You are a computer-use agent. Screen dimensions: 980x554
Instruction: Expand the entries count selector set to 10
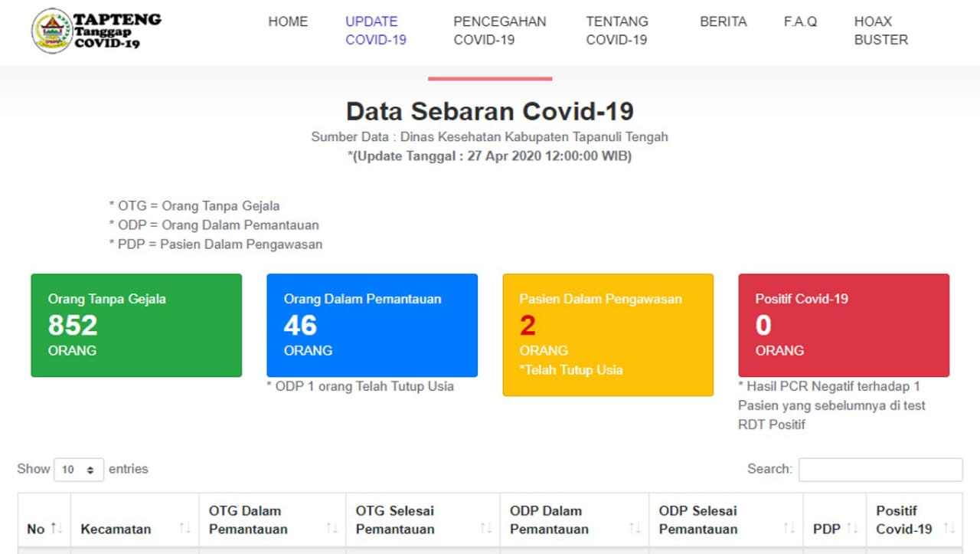(79, 469)
